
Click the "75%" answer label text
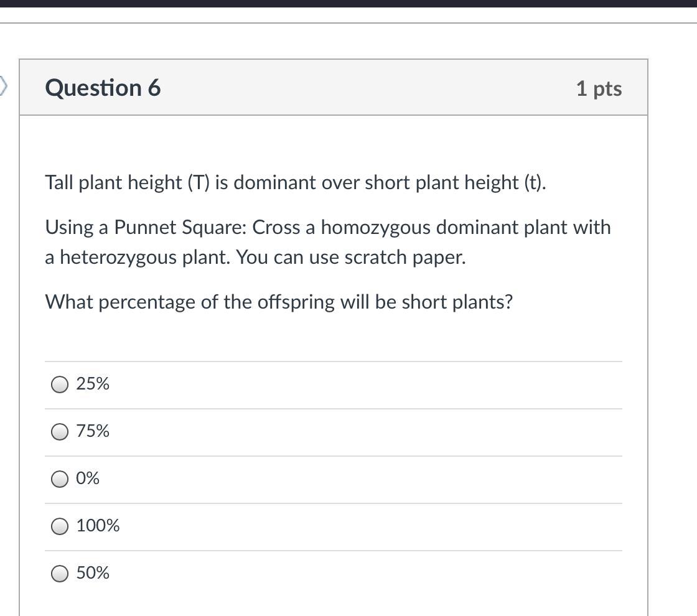[93, 431]
